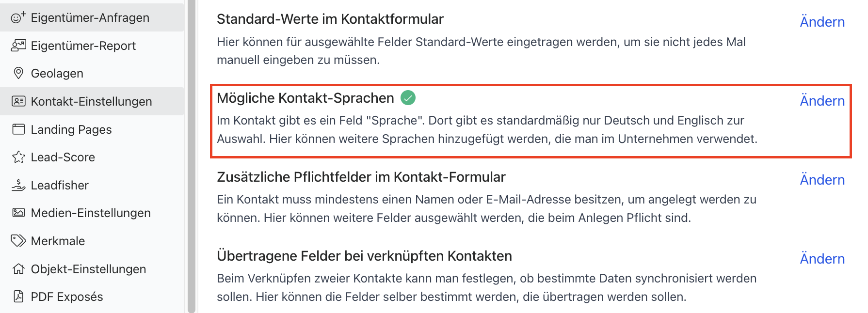Open Ändern for Standard-Werte im Kontaktformular
Screen dimensions: 868x313
click(x=822, y=22)
